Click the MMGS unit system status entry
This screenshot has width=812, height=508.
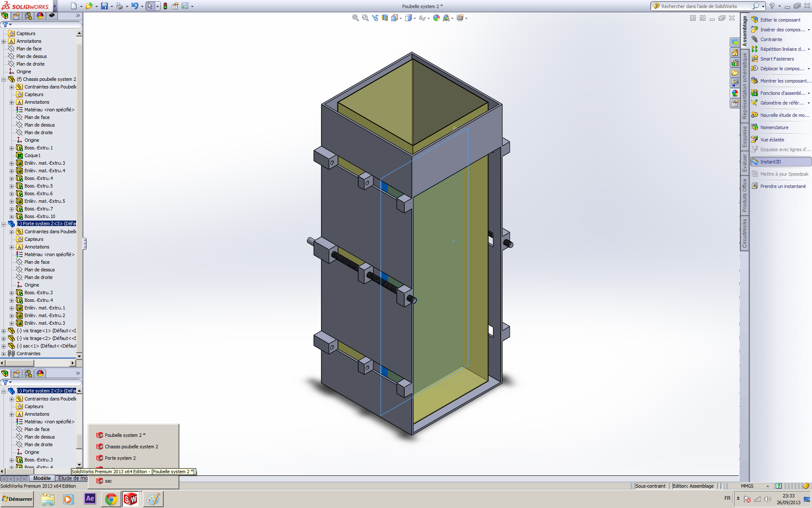click(747, 486)
